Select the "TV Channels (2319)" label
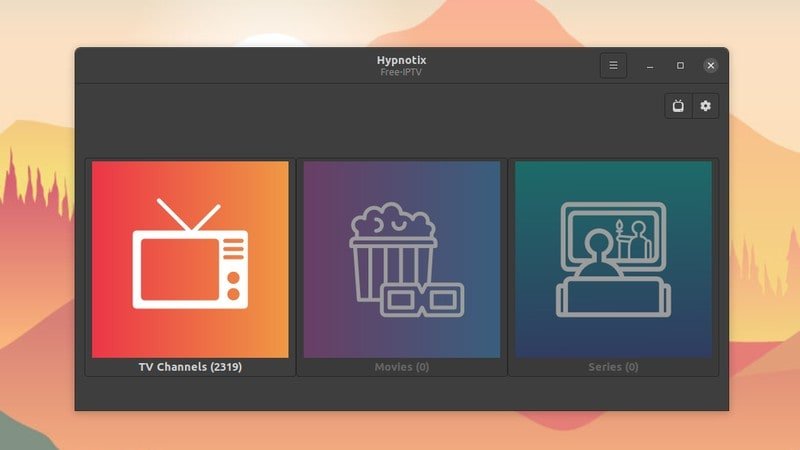This screenshot has height=450, width=800. (x=190, y=367)
